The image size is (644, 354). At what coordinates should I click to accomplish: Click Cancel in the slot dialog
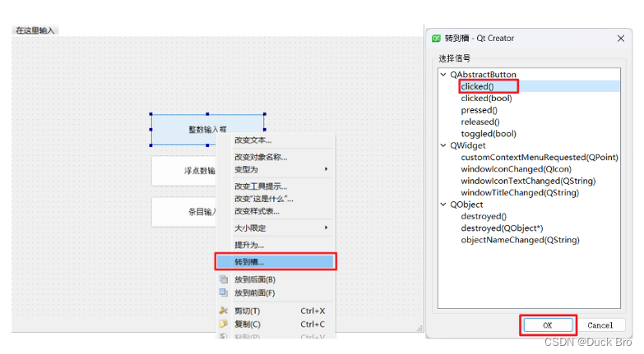click(600, 325)
